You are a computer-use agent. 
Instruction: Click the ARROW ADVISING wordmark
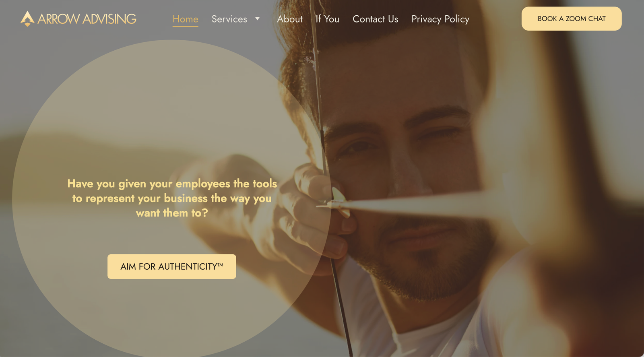[87, 19]
